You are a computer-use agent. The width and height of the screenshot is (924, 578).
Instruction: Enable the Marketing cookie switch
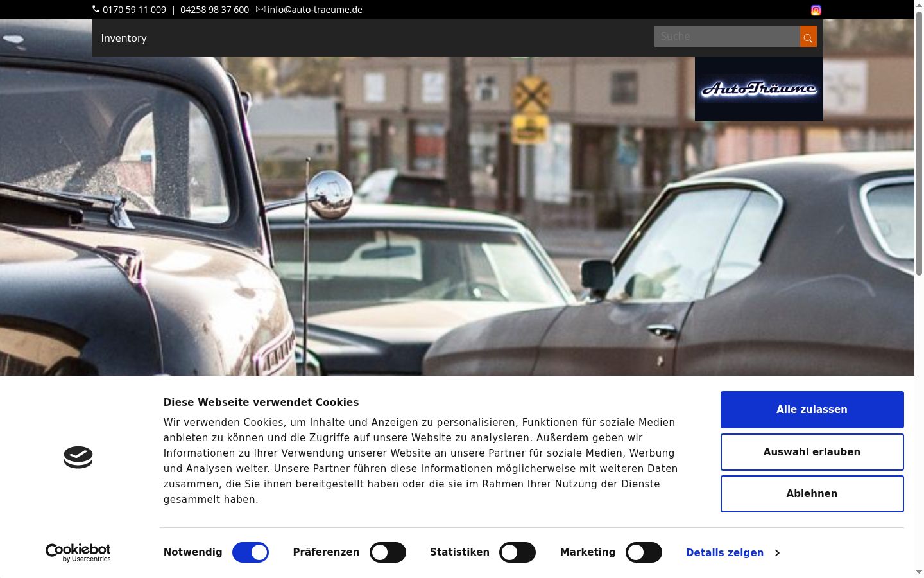(644, 552)
